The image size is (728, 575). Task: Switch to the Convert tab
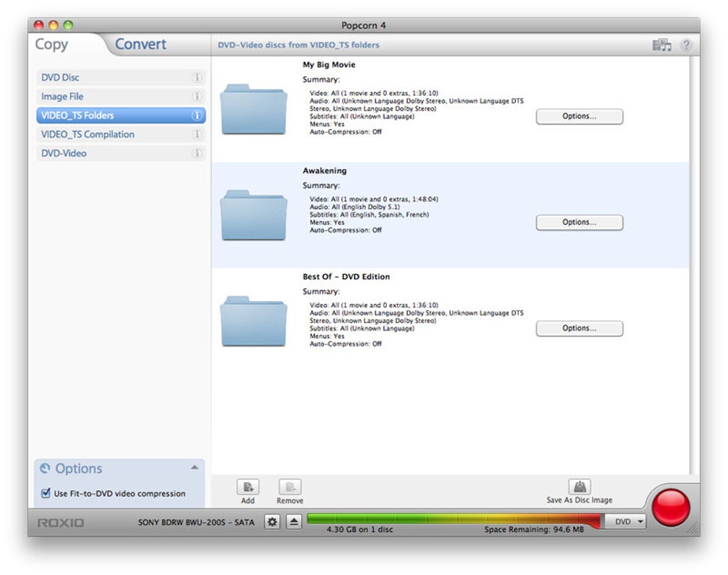point(141,44)
